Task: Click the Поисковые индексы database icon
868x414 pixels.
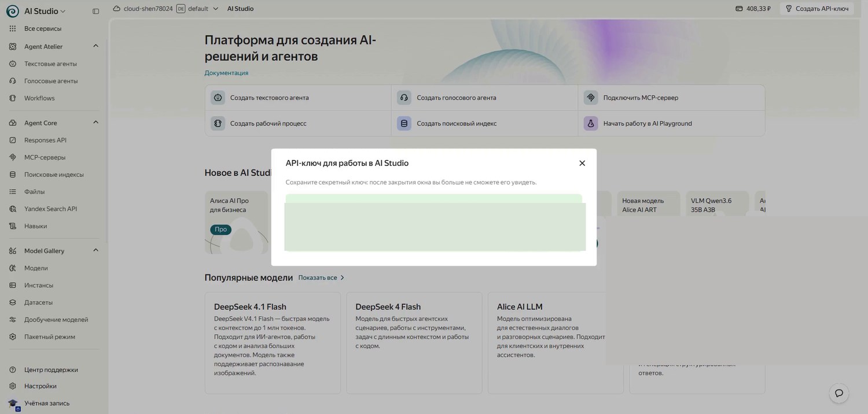Action: point(13,175)
